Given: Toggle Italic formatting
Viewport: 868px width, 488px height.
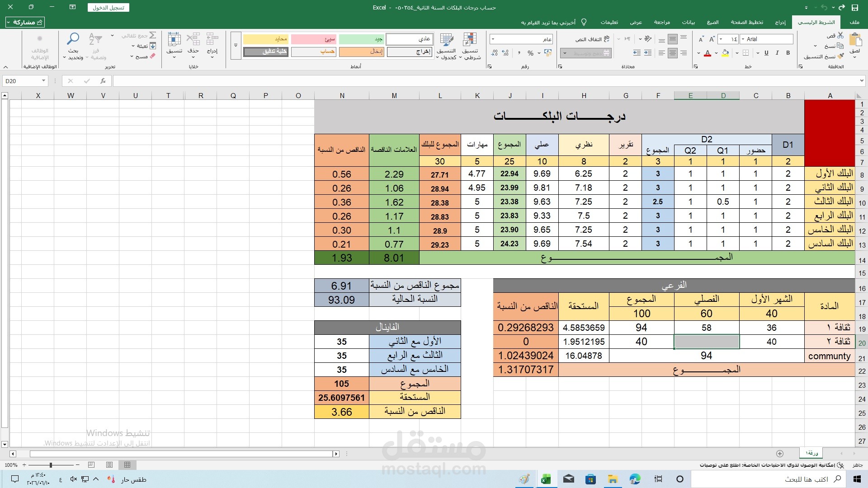Looking at the screenshot, I should click(777, 53).
